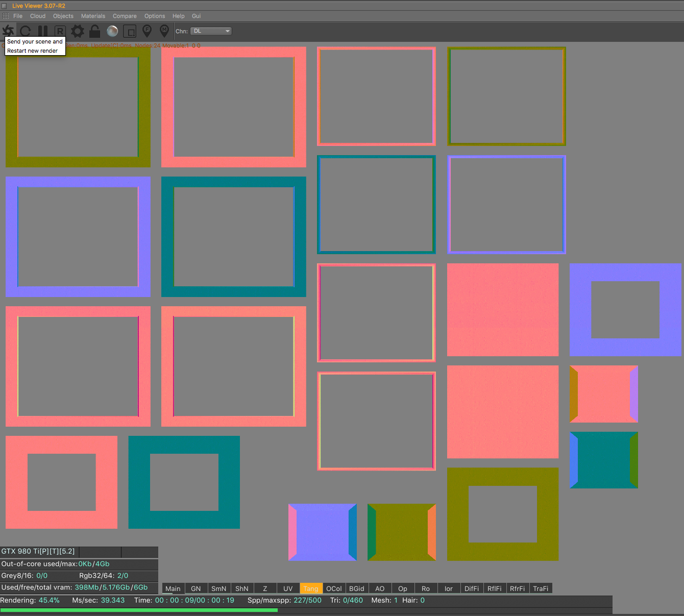Click the Ms/sec value 39.343
Screen dimensions: 684x616
tap(113, 600)
